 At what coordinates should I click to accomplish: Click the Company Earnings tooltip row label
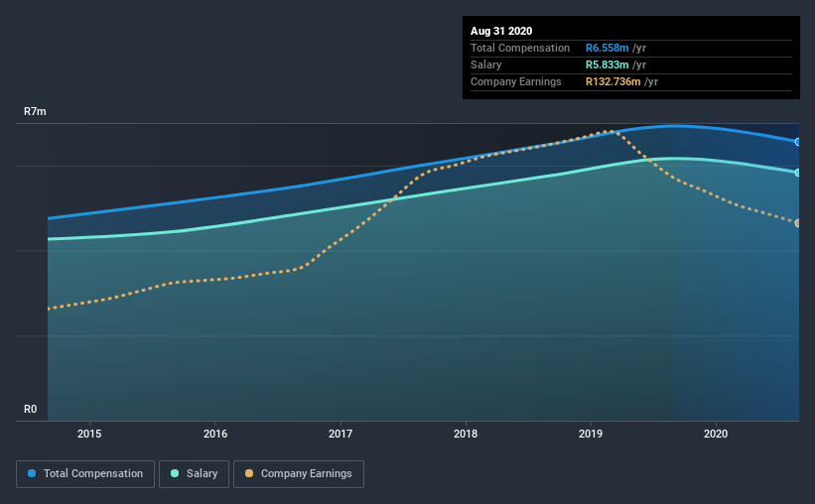(x=515, y=81)
